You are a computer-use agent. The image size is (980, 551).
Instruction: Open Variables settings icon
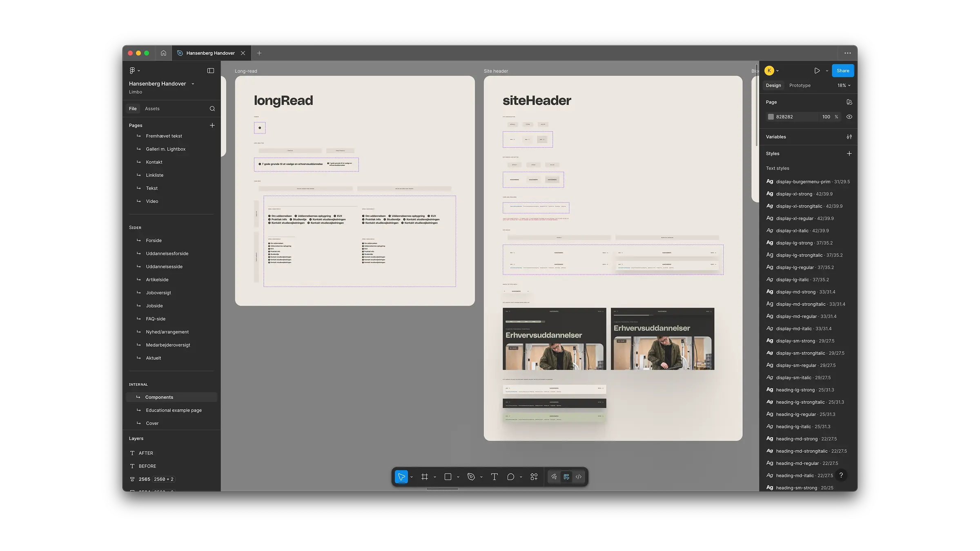pos(849,137)
